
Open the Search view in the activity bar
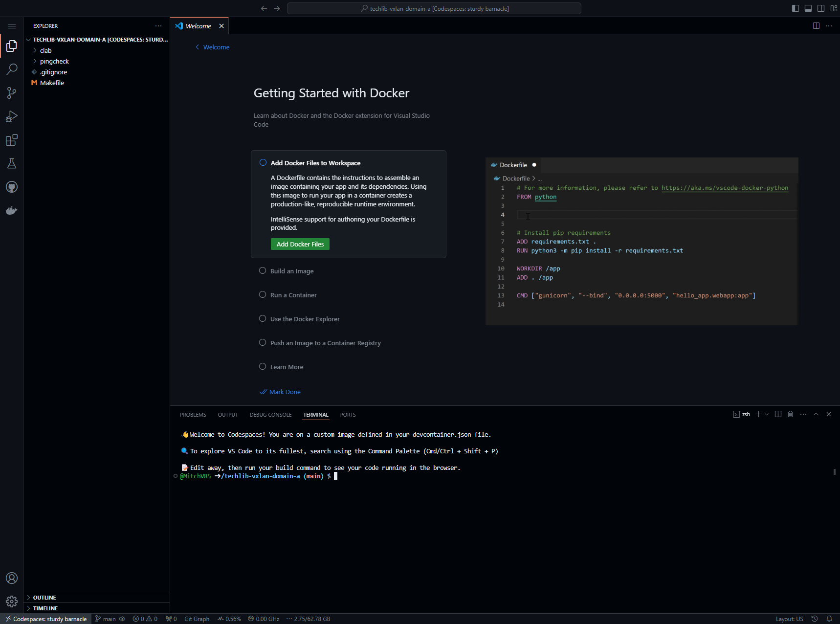pyautogui.click(x=12, y=69)
